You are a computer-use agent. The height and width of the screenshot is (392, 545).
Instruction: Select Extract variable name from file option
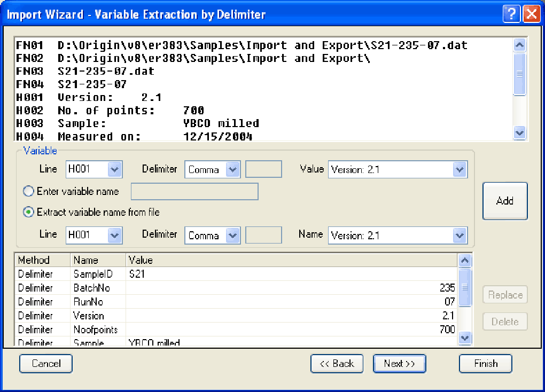[28, 212]
